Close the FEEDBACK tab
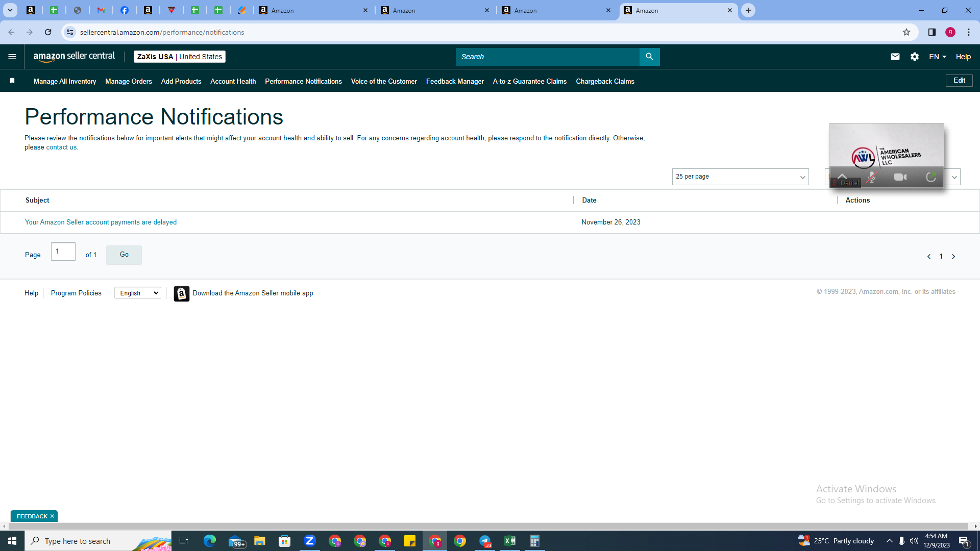980x551 pixels. [x=52, y=516]
